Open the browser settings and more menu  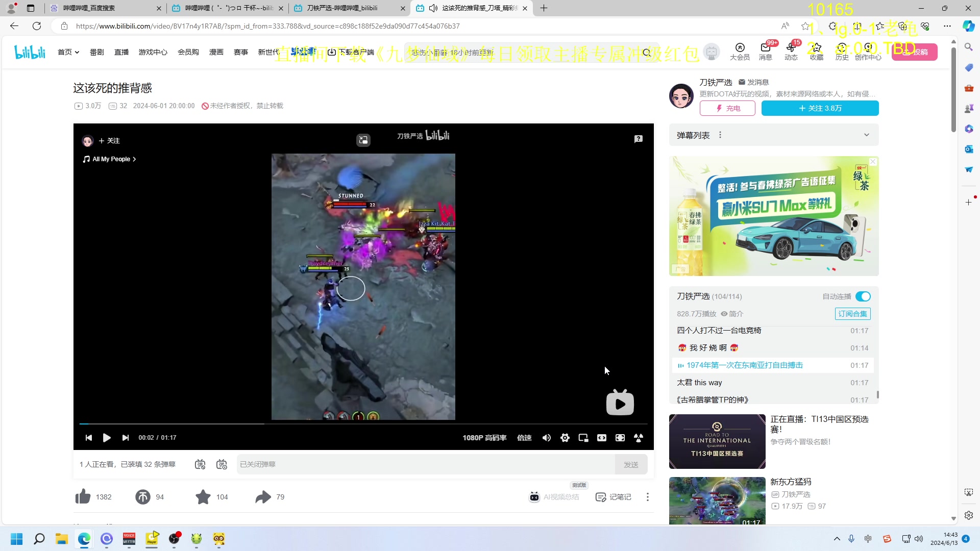point(947,26)
